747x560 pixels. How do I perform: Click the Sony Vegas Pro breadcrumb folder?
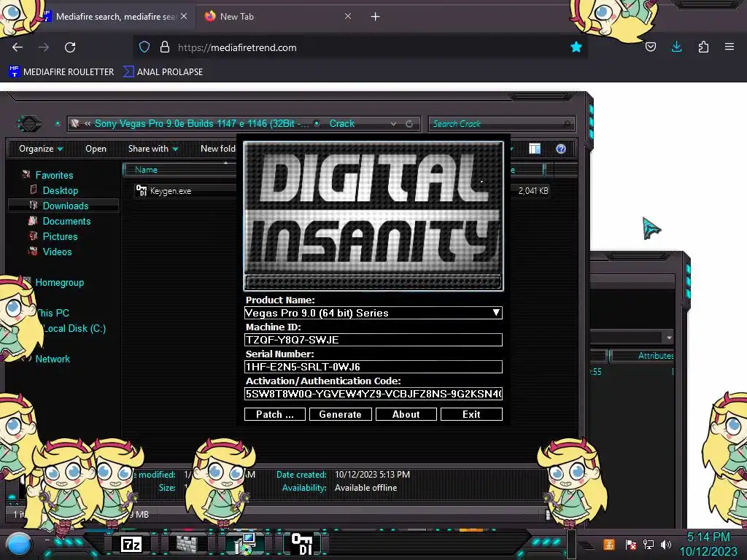(x=202, y=123)
